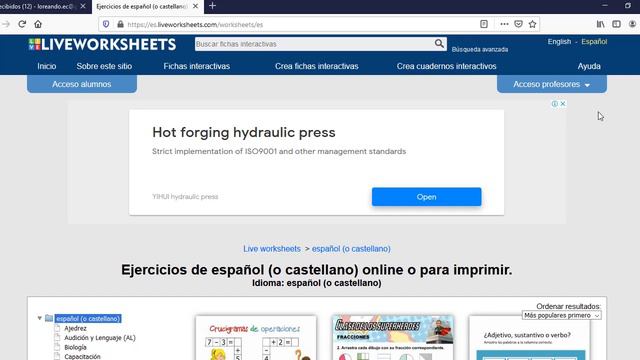Click the tracking protection shield icon
Viewport: 640px width, 360px height.
click(x=106, y=24)
